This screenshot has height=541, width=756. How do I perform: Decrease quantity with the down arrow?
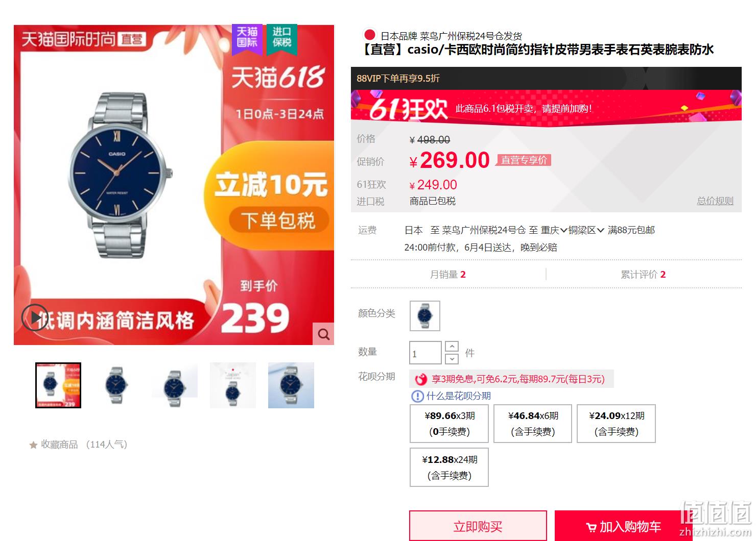click(x=452, y=359)
